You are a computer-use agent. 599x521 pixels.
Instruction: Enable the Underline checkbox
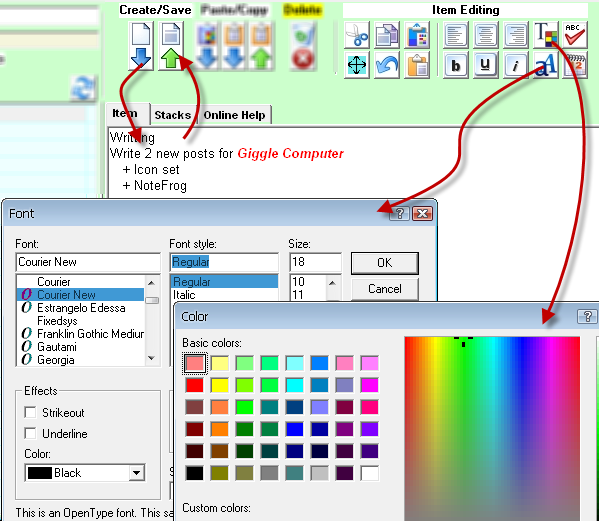tap(30, 434)
